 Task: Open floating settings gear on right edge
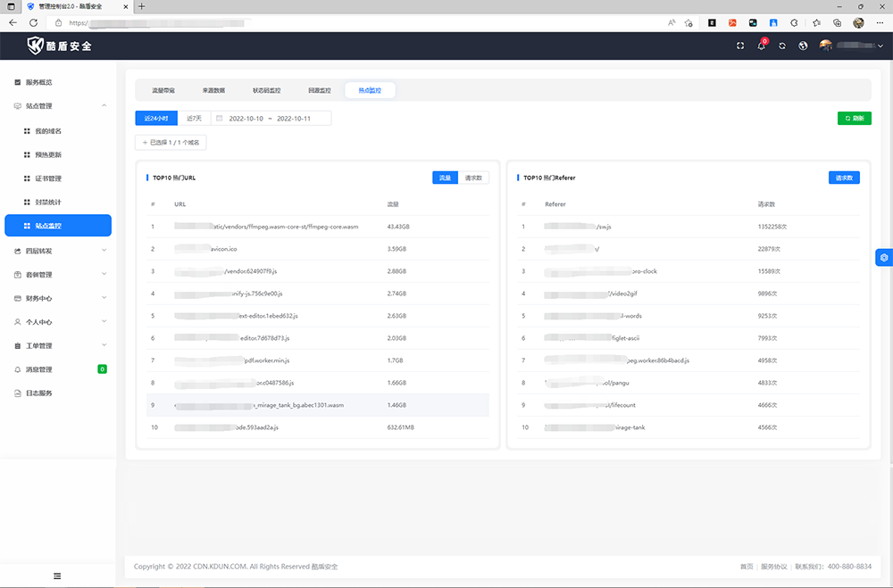(x=884, y=258)
